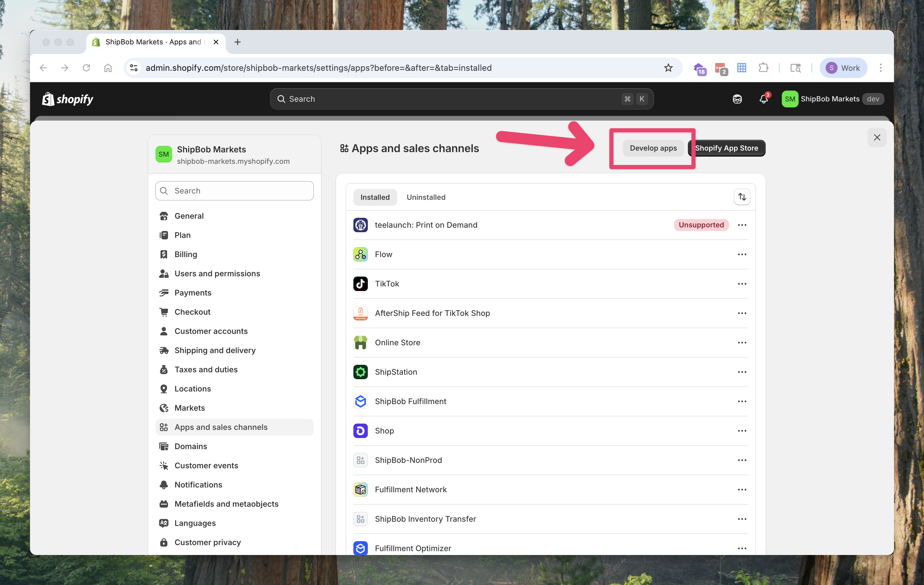
Task: Click the sort apps icon button
Action: [x=742, y=197]
